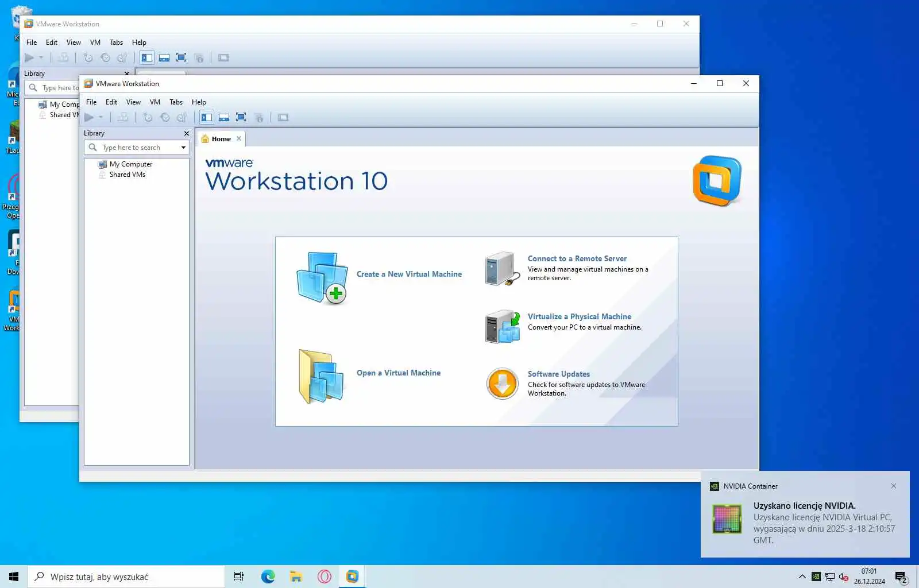Dismiss the NVIDIA Container notification
Viewport: 919px width, 588px height.
(x=894, y=486)
